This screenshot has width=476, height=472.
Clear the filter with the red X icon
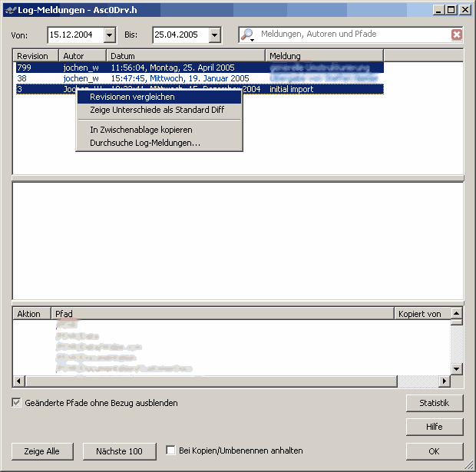[457, 35]
